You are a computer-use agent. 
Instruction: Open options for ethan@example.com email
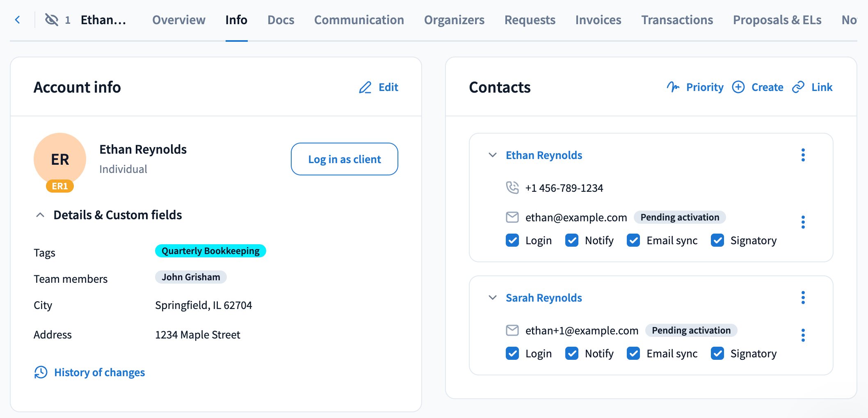point(803,222)
